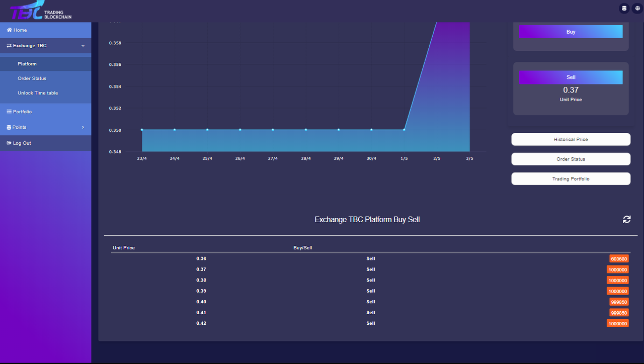Expand the Points submenu arrow

pos(83,127)
